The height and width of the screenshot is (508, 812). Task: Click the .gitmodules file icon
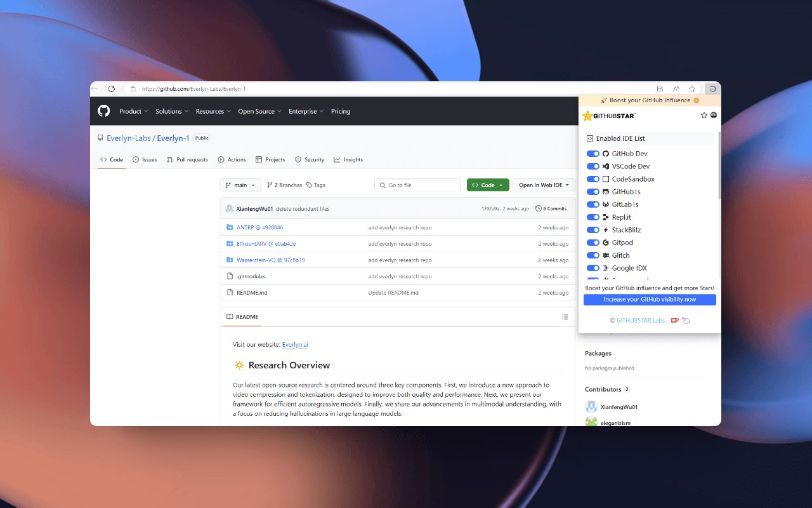[x=230, y=276]
